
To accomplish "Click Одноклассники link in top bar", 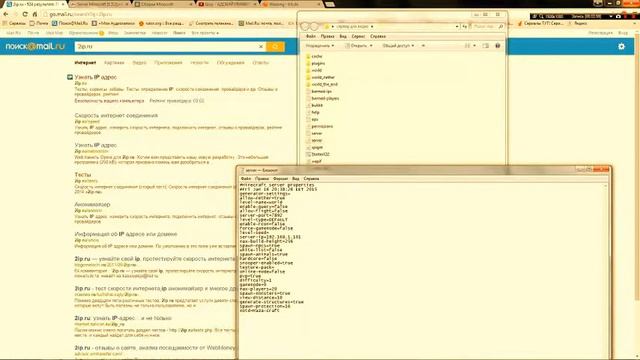I will (x=83, y=33).
